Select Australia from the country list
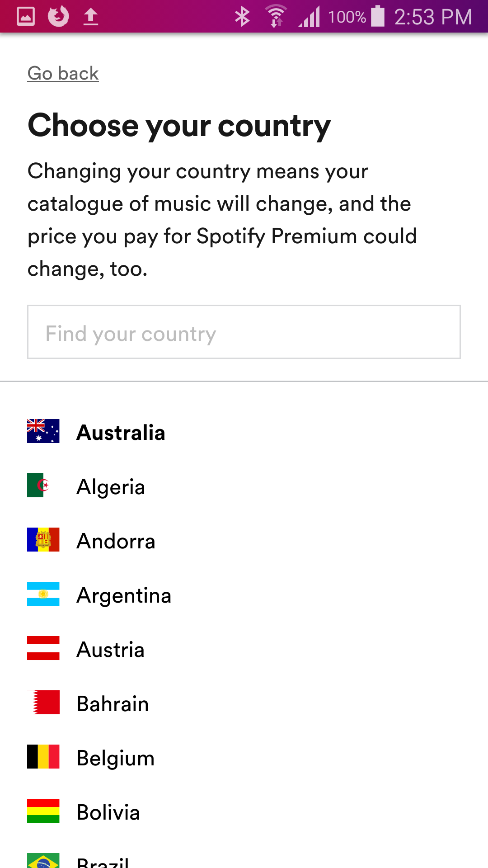Screen dimensions: 488x868 coord(121,432)
